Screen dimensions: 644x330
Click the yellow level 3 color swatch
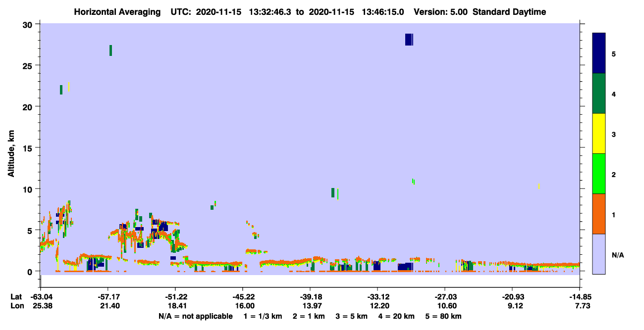pyautogui.click(x=599, y=134)
